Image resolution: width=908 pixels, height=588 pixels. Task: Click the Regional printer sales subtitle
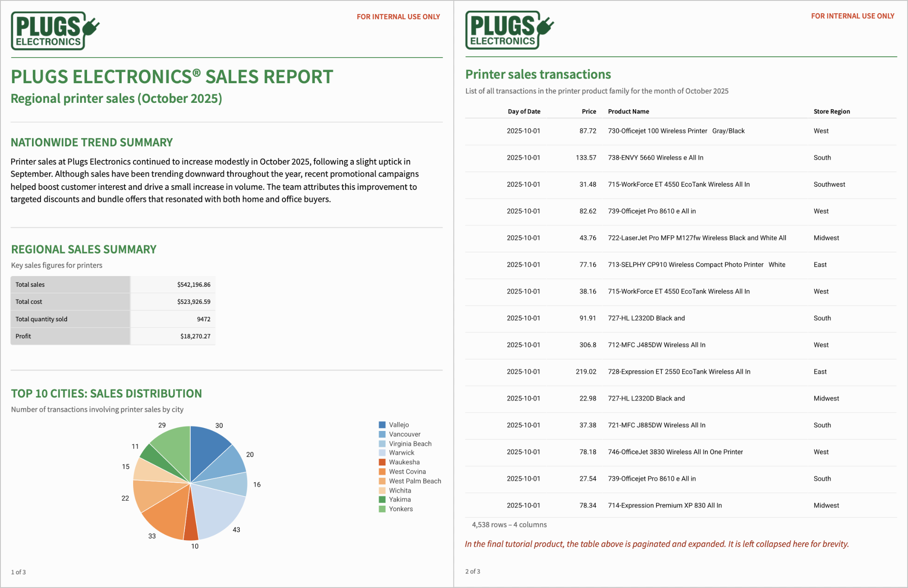tap(116, 99)
